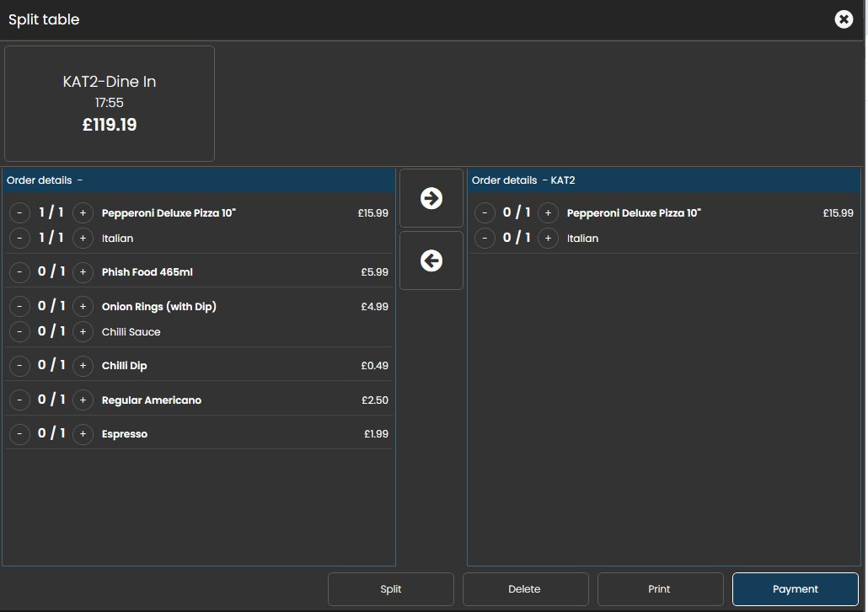Click the Split button
The width and height of the screenshot is (868, 612).
[x=391, y=589]
